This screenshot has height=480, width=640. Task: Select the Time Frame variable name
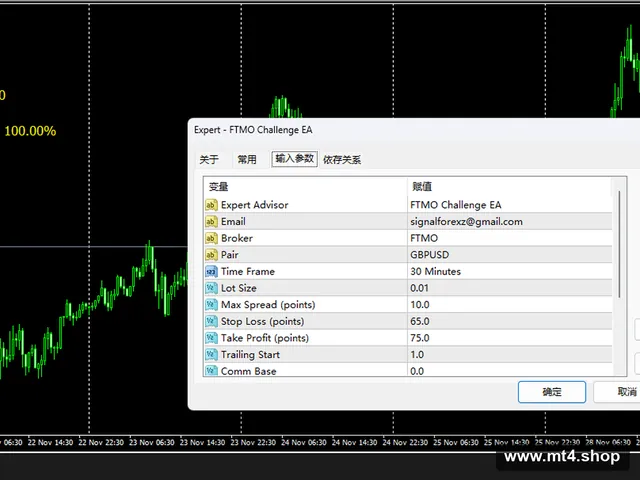[x=248, y=271]
